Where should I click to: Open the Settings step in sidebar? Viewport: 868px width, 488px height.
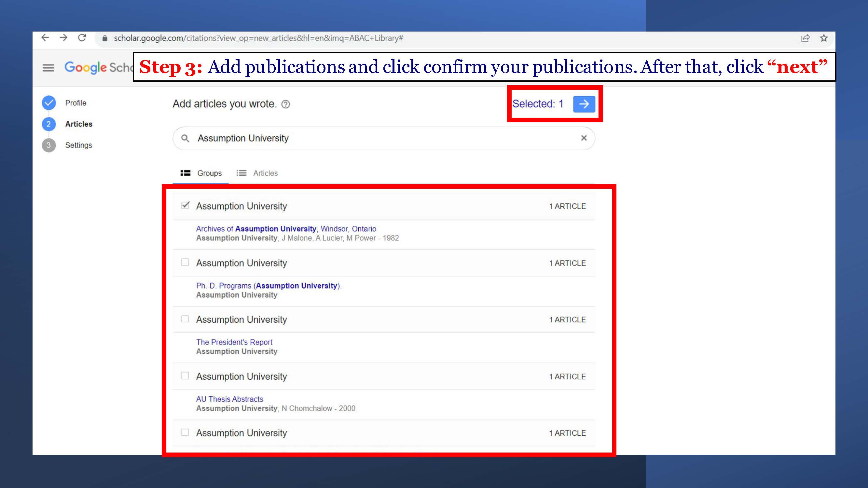coord(78,145)
